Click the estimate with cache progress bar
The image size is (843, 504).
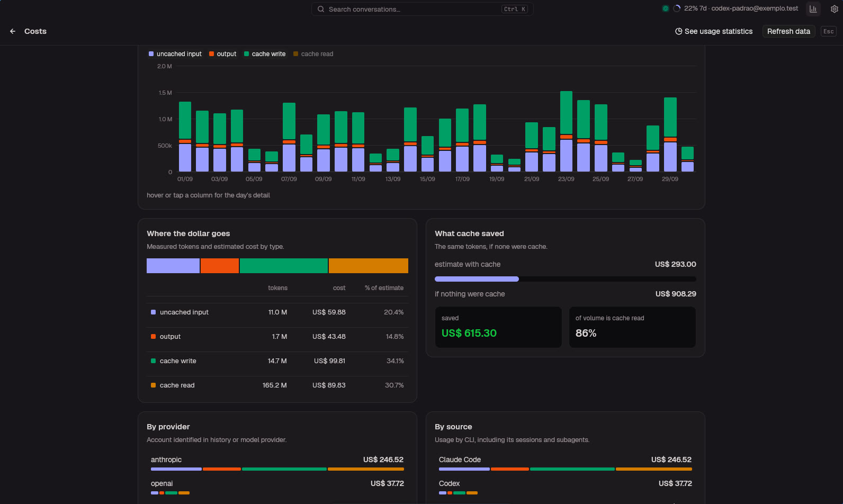coord(566,279)
